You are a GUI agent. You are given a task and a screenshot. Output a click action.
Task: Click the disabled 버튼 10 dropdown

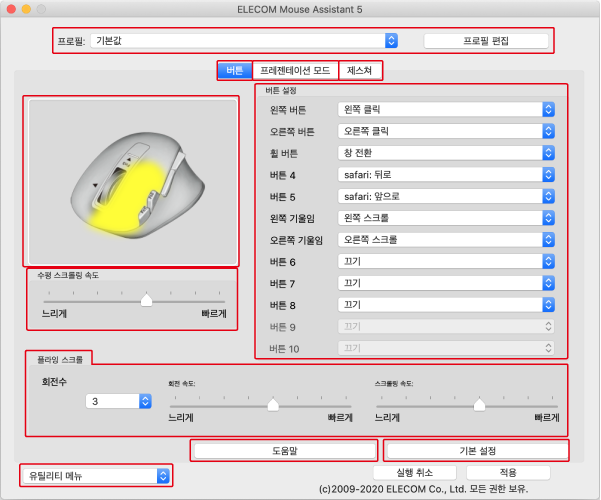pyautogui.click(x=446, y=348)
